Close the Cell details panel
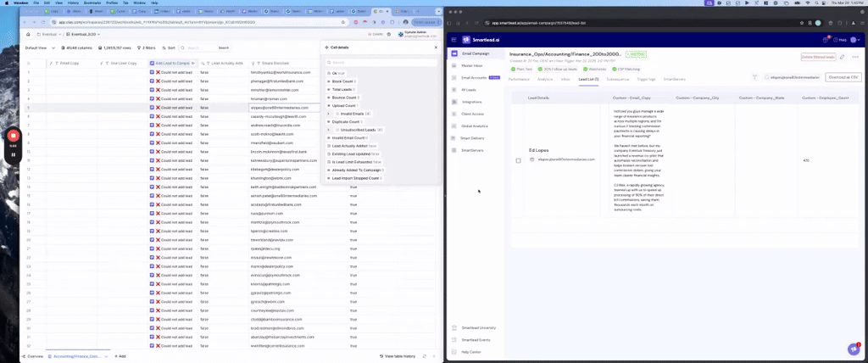 (434, 46)
